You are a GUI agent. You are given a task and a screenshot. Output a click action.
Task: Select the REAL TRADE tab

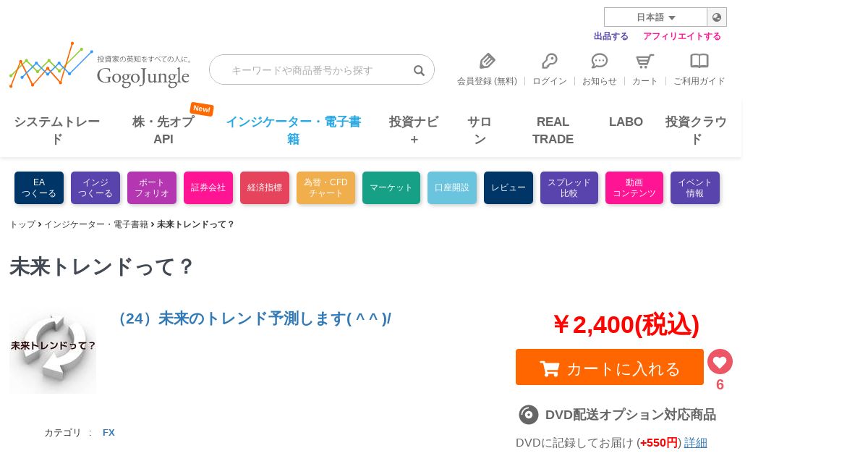click(553, 130)
